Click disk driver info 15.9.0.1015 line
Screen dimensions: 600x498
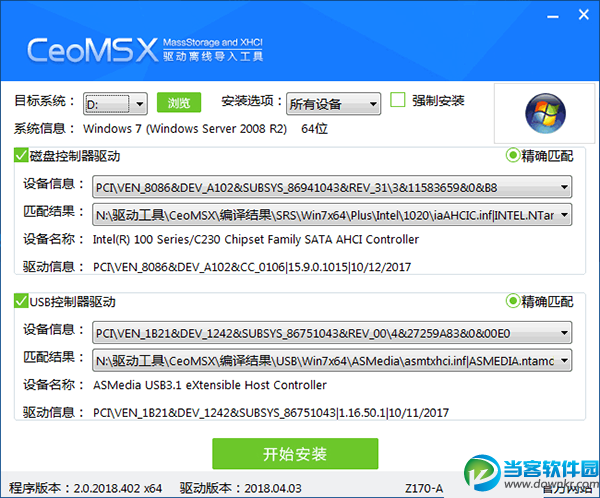pyautogui.click(x=252, y=267)
